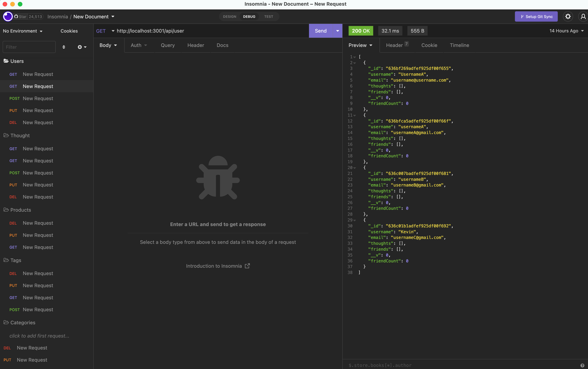
Task: Click the account profile icon top right
Action: (x=583, y=16)
